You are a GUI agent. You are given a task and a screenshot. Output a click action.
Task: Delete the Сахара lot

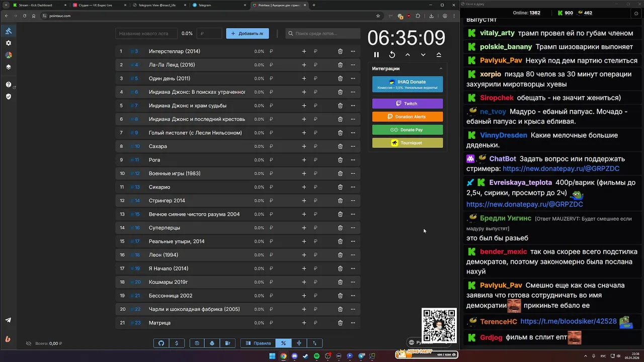click(x=340, y=146)
